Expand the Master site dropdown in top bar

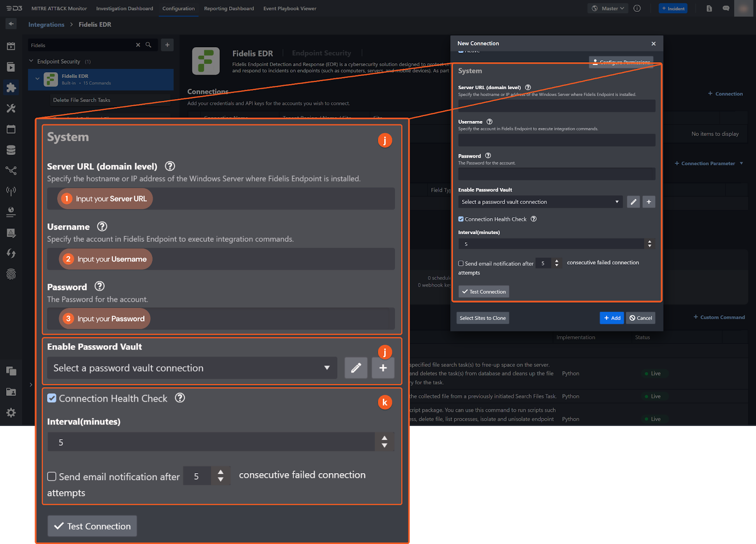click(609, 8)
